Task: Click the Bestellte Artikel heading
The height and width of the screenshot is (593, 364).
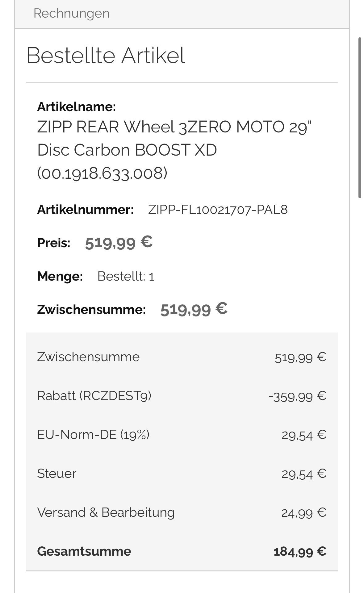Action: pyautogui.click(x=106, y=56)
